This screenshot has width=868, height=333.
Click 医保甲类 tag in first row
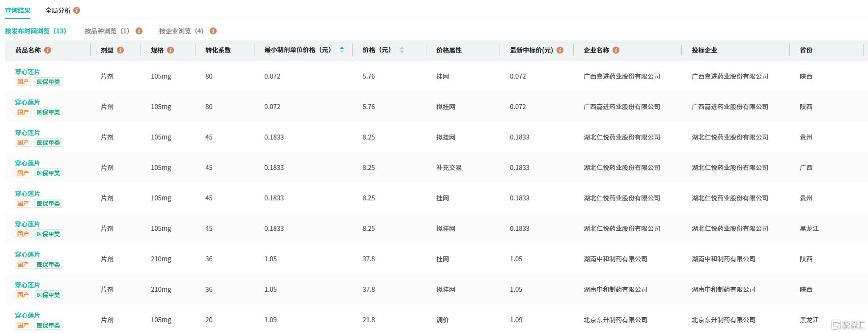[48, 82]
